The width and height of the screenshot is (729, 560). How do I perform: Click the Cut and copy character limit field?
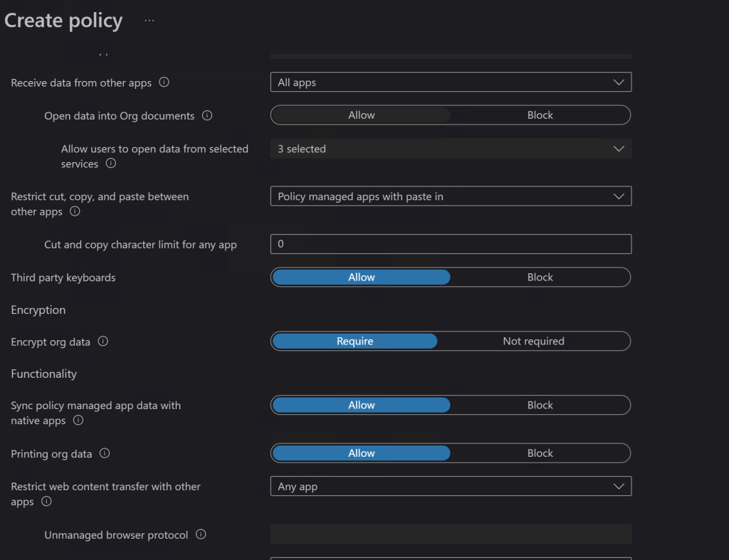pos(451,244)
